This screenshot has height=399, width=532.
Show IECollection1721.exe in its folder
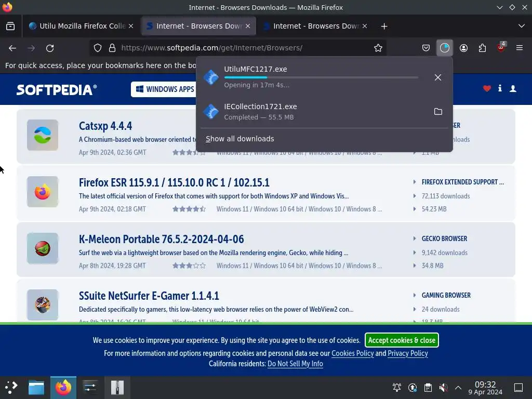coord(438,111)
